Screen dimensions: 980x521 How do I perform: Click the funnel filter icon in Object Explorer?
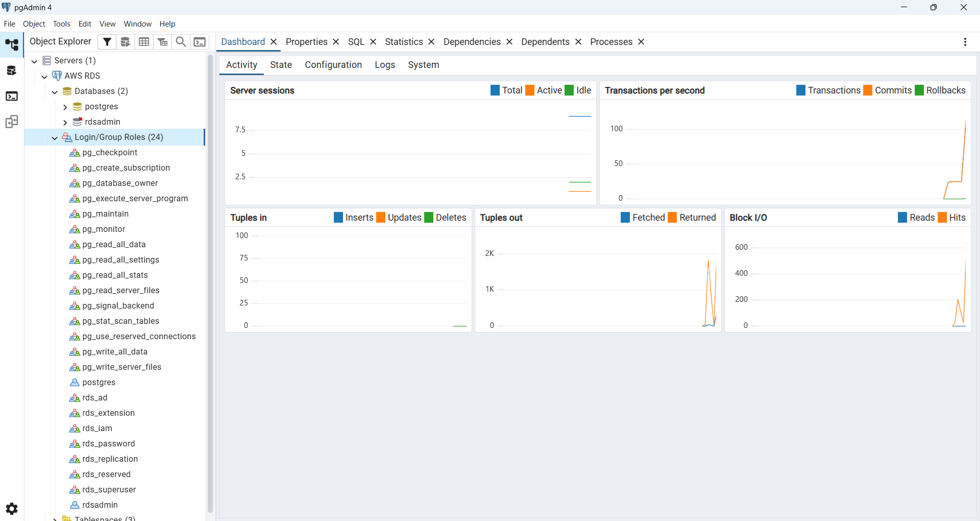click(107, 42)
